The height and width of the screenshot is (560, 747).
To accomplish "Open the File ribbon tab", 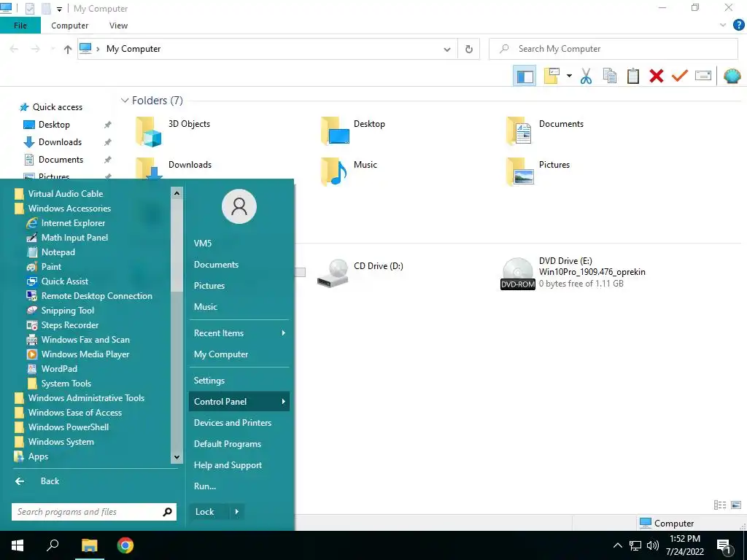I will point(20,26).
